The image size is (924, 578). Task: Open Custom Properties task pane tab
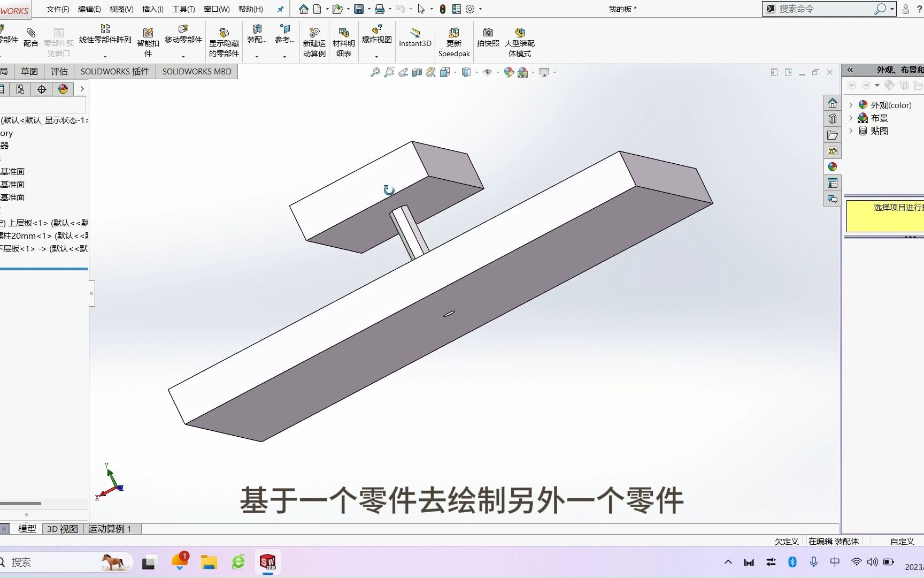833,183
